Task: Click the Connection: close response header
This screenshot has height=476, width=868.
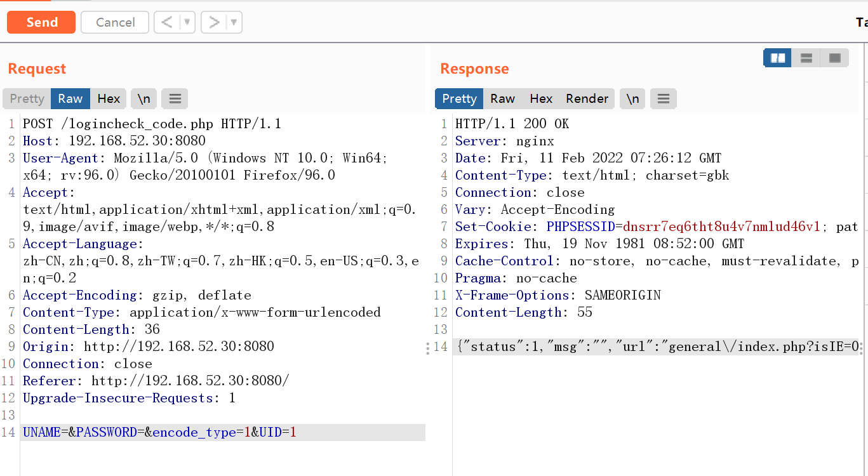Action: click(x=520, y=192)
